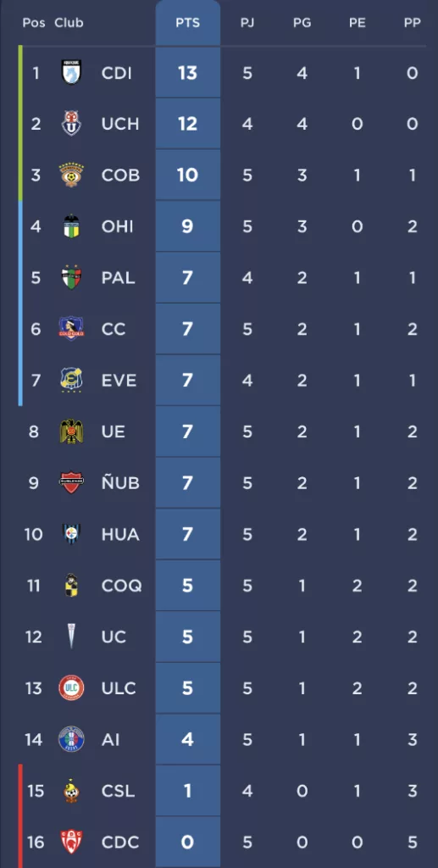This screenshot has width=438, height=868.
Task: Click the PP column header
Action: click(412, 23)
